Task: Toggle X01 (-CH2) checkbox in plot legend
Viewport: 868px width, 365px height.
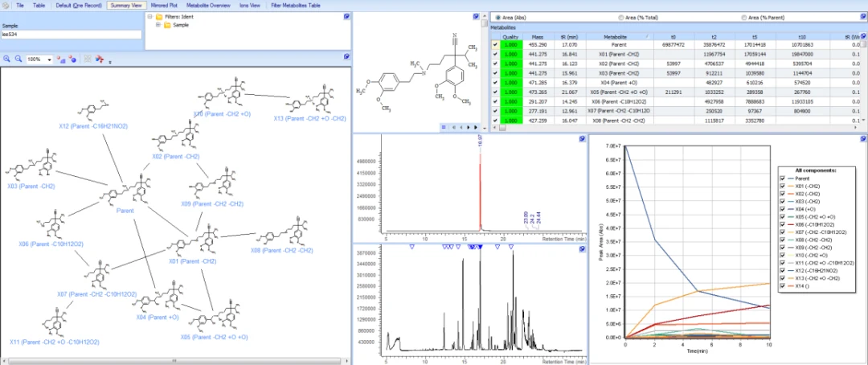Action: 782,186
